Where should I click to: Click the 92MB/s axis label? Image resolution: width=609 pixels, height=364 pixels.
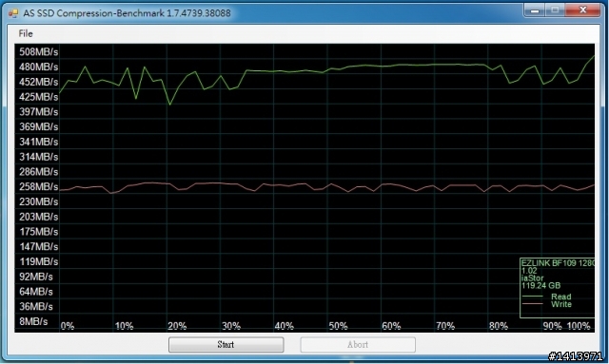36,277
